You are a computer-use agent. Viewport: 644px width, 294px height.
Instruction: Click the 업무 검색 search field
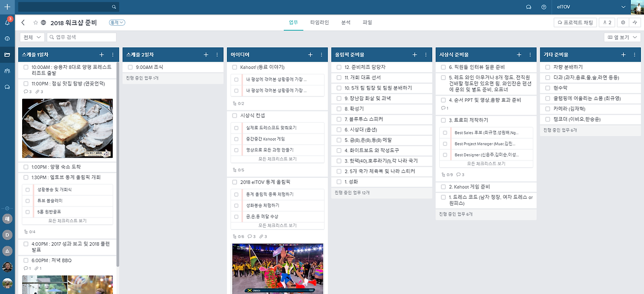coord(82,37)
